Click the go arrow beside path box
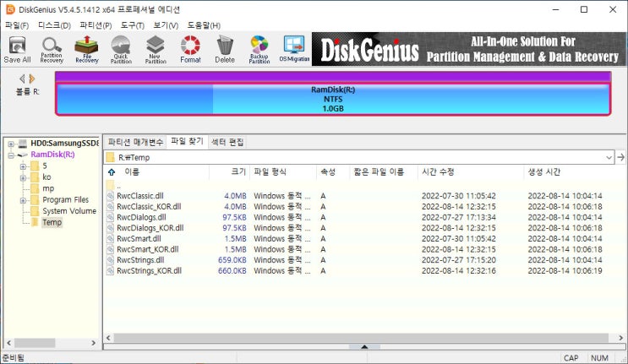628x364 pixels. (x=620, y=157)
